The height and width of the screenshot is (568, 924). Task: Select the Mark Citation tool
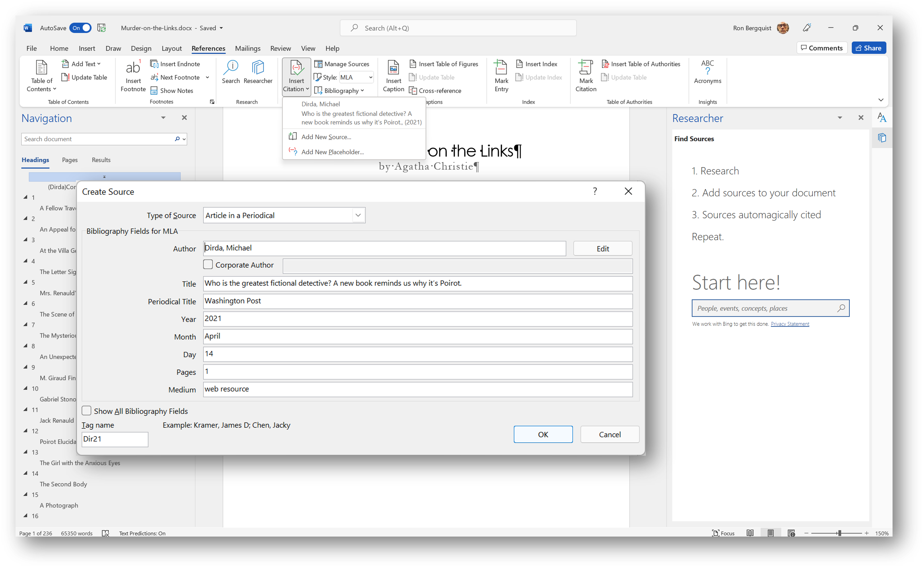click(585, 75)
